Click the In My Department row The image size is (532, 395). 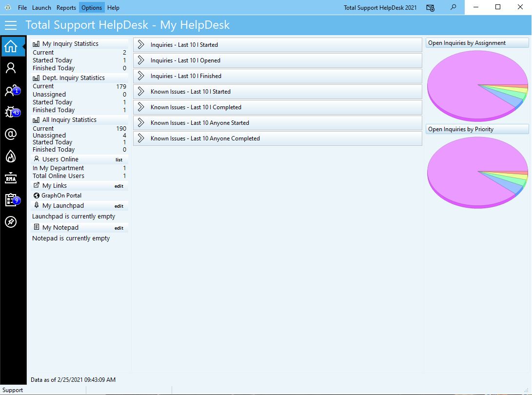pyautogui.click(x=79, y=168)
